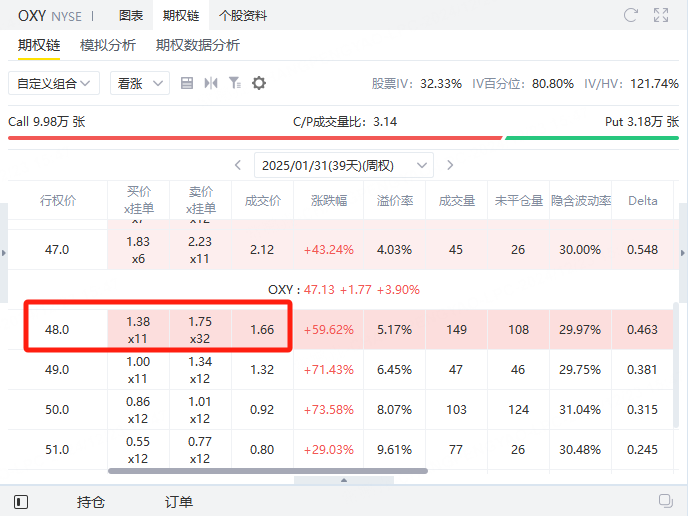
Task: Click ask price 1.75 x32
Action: tap(200, 330)
